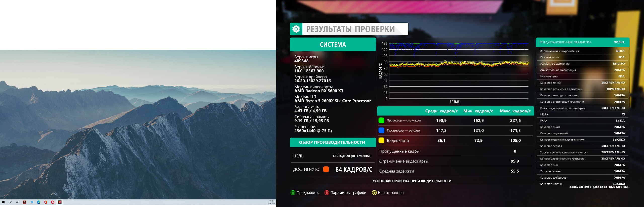
Task: Click the 2560x1440 @ 75 Гц resolution text
Action: pyautogui.click(x=313, y=131)
